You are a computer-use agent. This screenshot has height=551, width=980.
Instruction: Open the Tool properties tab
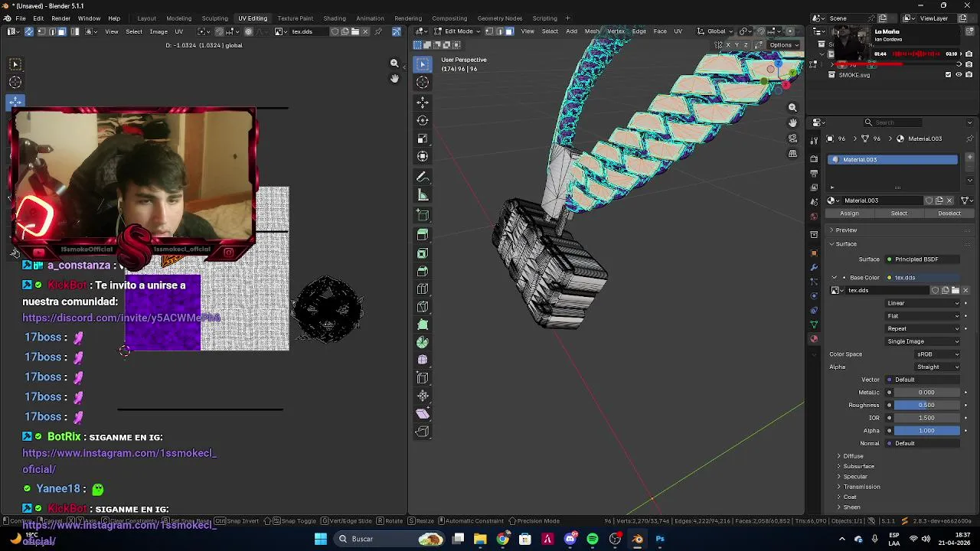click(x=814, y=140)
